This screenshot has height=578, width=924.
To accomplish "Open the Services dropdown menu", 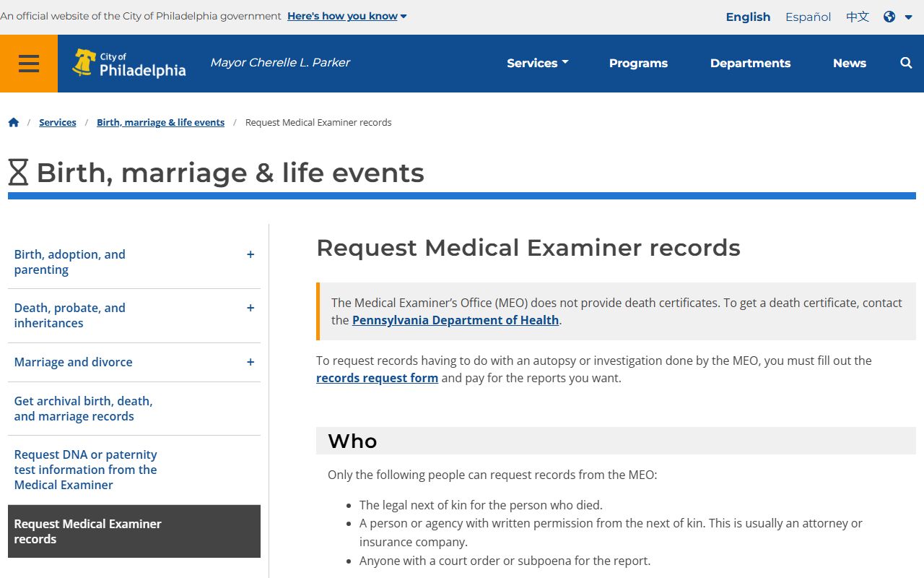I will [x=537, y=63].
